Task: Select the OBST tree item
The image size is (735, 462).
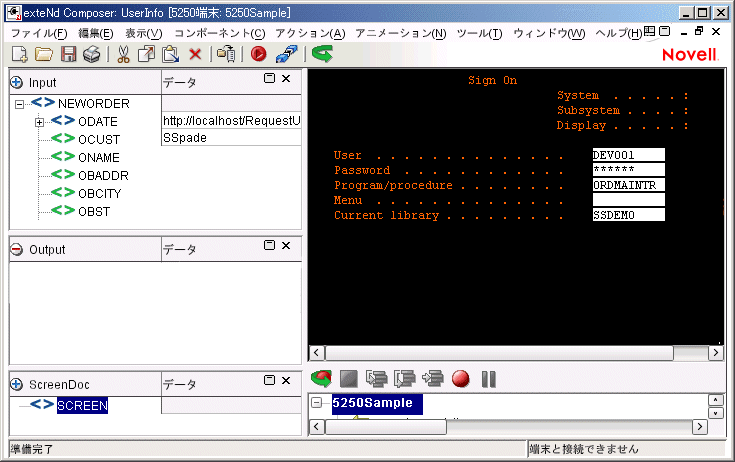Action: [94, 212]
